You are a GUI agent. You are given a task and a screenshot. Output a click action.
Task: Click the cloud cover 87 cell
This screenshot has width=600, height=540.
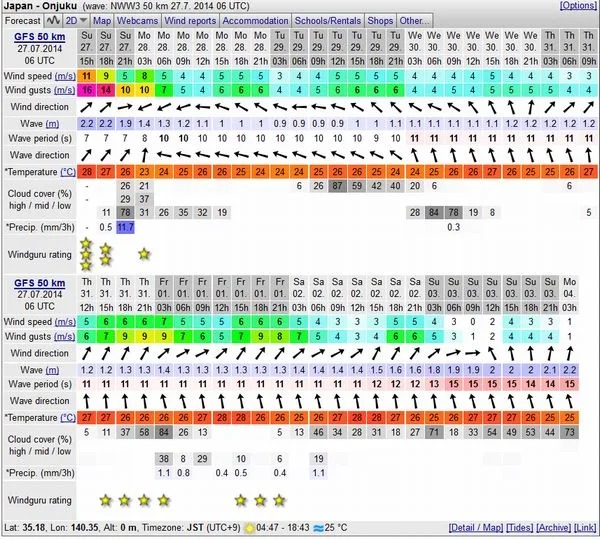337,186
